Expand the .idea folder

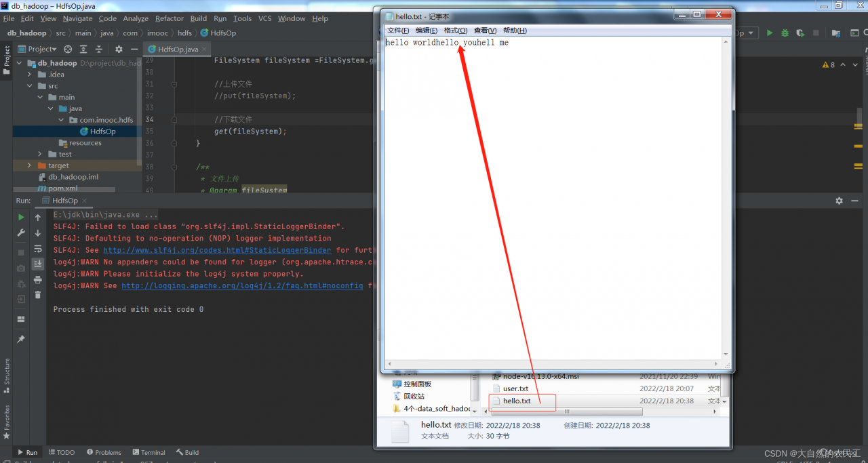click(x=30, y=75)
